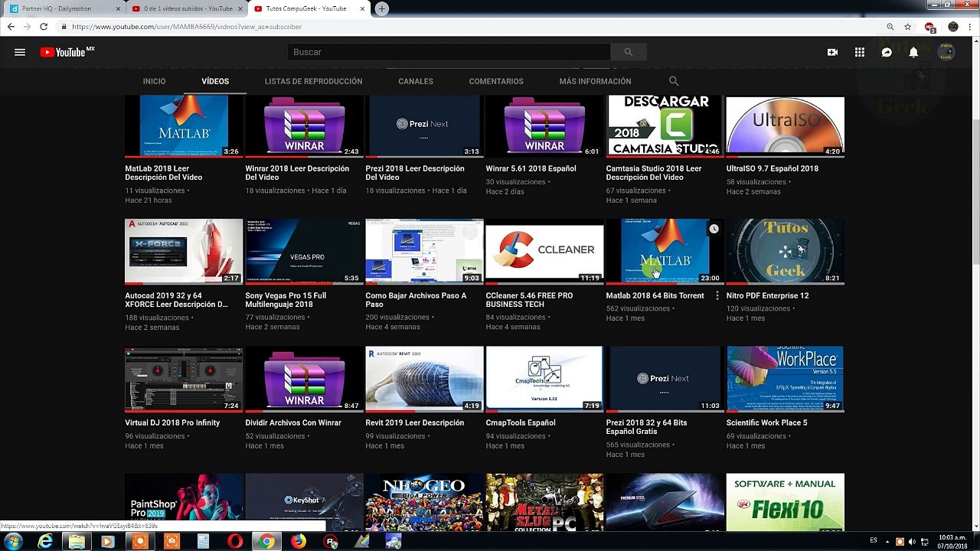
Task: Open Windows Media Player from the taskbar
Action: [x=108, y=541]
